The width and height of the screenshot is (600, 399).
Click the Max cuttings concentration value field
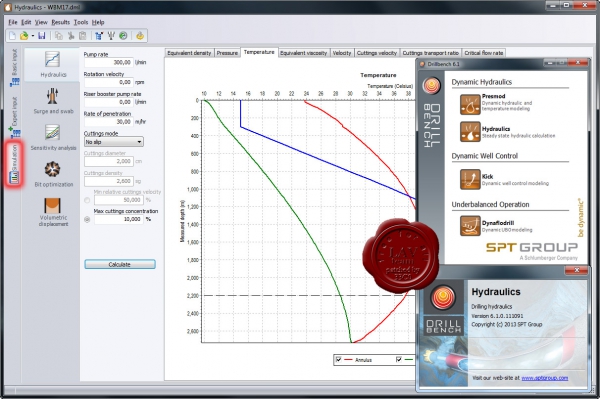[119, 219]
